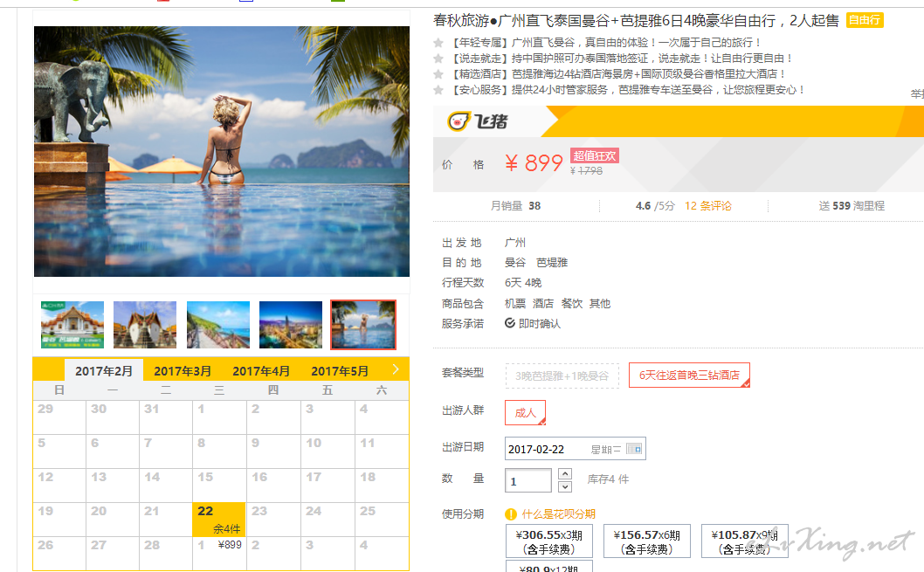924x572 pixels.
Task: Open the departure date calendar icon
Action: (x=634, y=449)
